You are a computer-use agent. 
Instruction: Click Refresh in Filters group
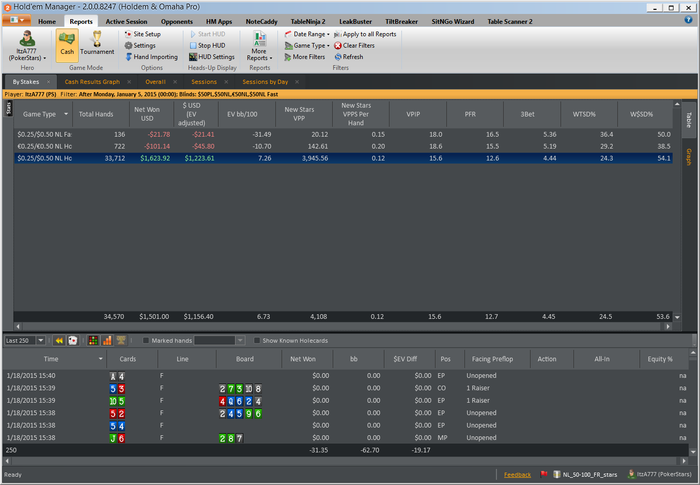tap(349, 57)
